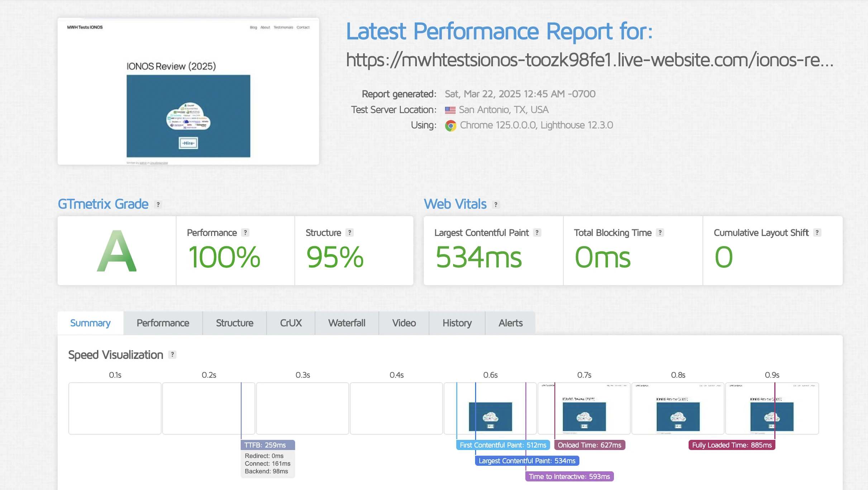Click the tested page URL link
The image size is (868, 490).
point(590,60)
